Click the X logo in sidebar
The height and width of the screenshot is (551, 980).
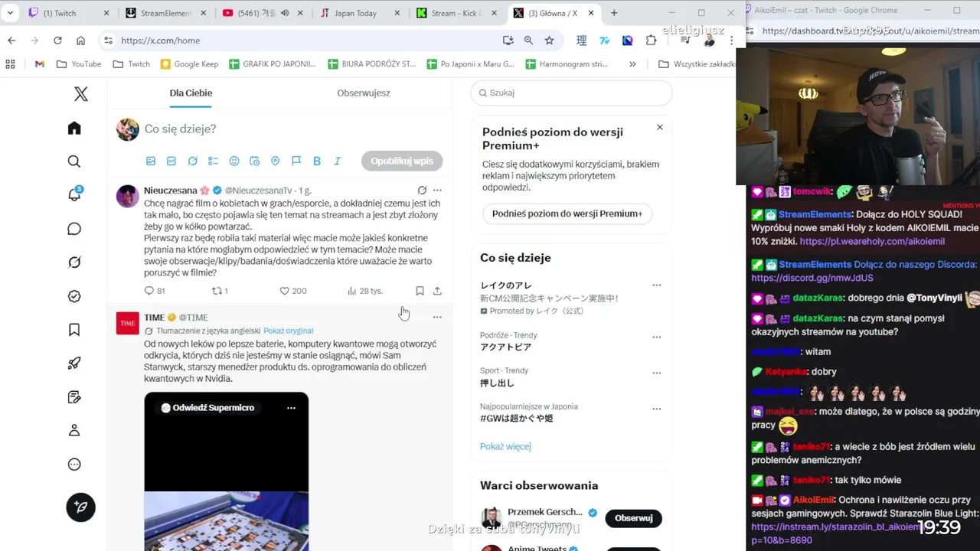(80, 93)
